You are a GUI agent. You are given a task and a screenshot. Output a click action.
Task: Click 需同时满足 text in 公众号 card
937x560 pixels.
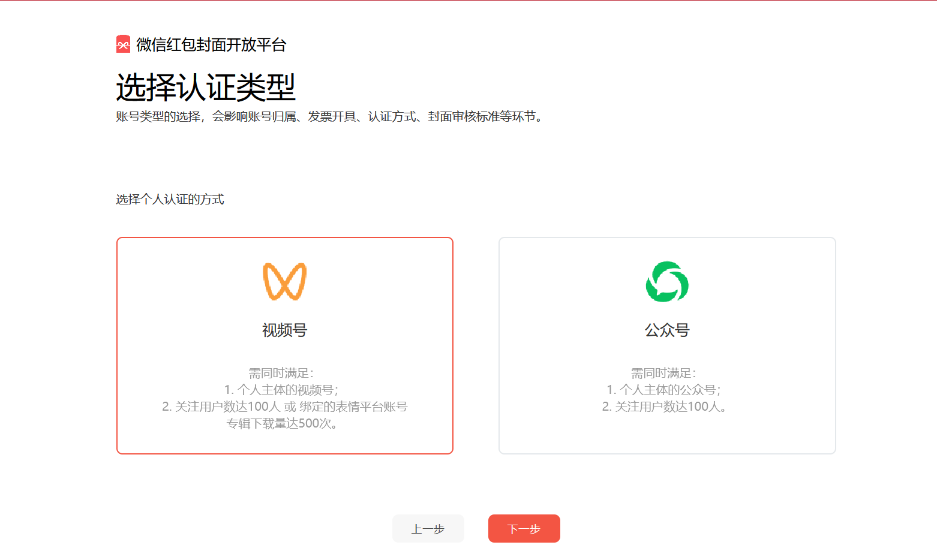click(663, 373)
